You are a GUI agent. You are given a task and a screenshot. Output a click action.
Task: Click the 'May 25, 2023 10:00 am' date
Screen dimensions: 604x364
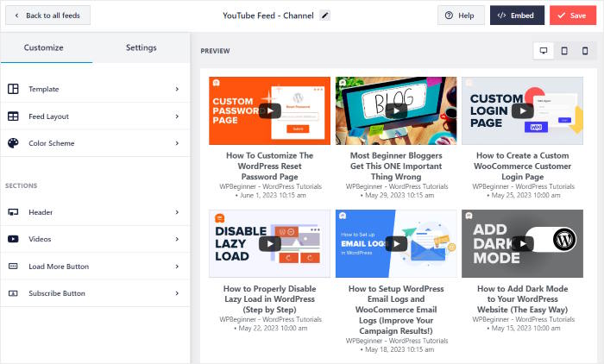click(525, 195)
